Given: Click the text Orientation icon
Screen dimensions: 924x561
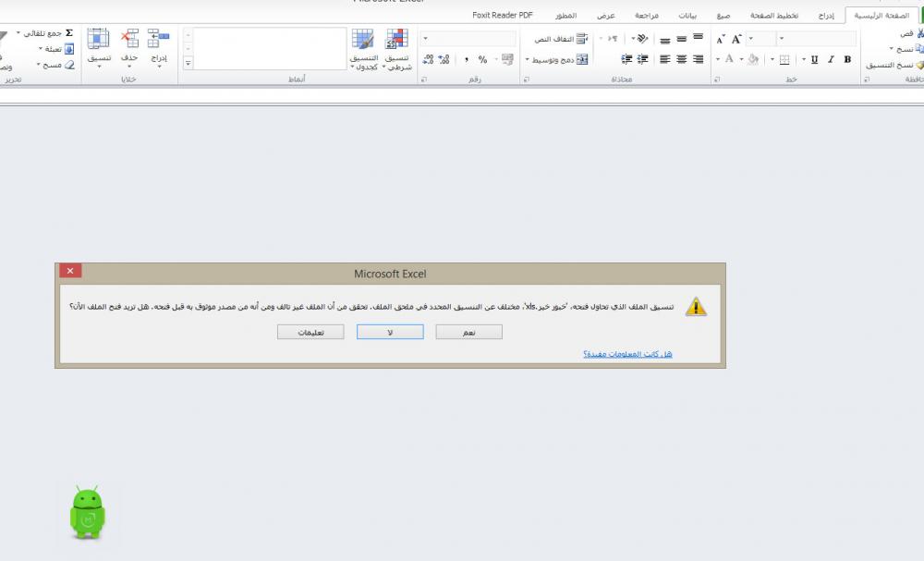Looking at the screenshot, I should pos(642,39).
